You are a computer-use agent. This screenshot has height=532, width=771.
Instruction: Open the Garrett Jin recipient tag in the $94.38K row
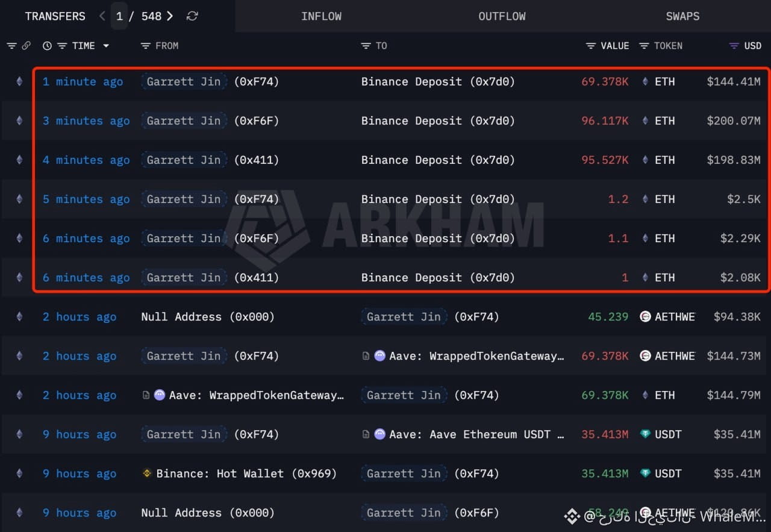[x=404, y=317]
